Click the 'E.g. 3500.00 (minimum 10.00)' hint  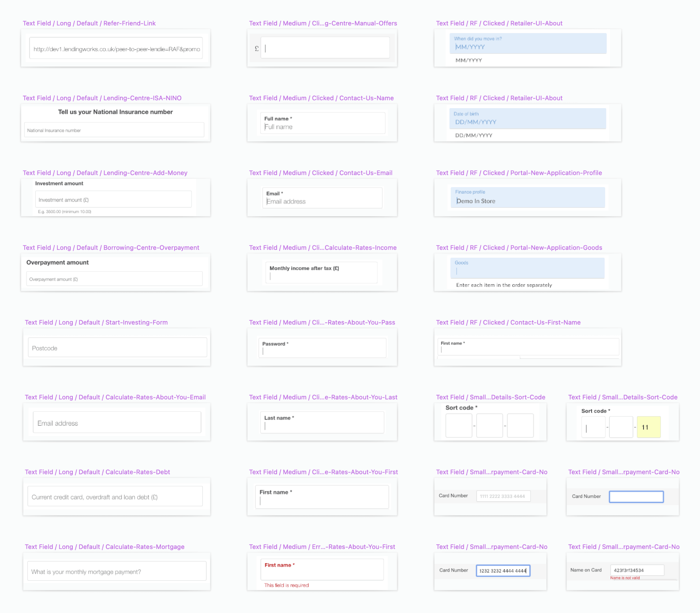65,212
